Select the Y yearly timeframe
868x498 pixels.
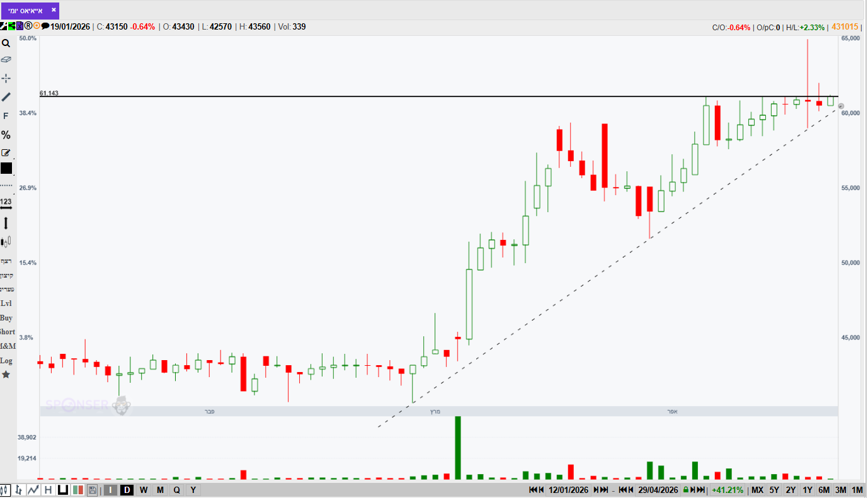(x=193, y=490)
